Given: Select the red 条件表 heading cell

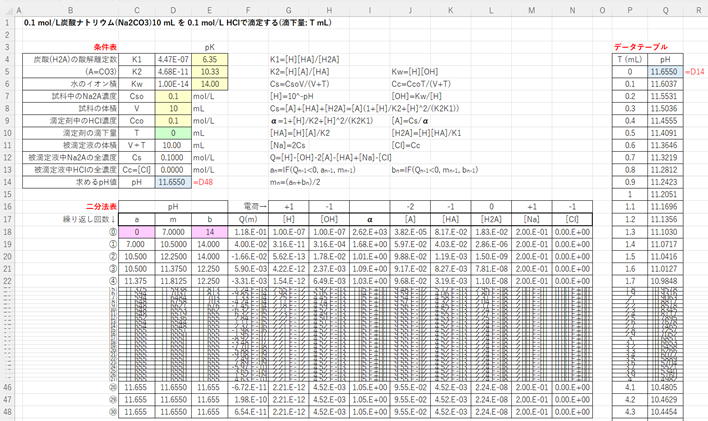Looking at the screenshot, I should pos(105,47).
